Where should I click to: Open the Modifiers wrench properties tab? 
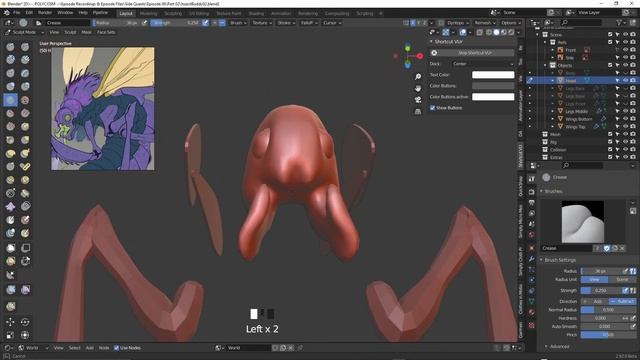click(531, 259)
